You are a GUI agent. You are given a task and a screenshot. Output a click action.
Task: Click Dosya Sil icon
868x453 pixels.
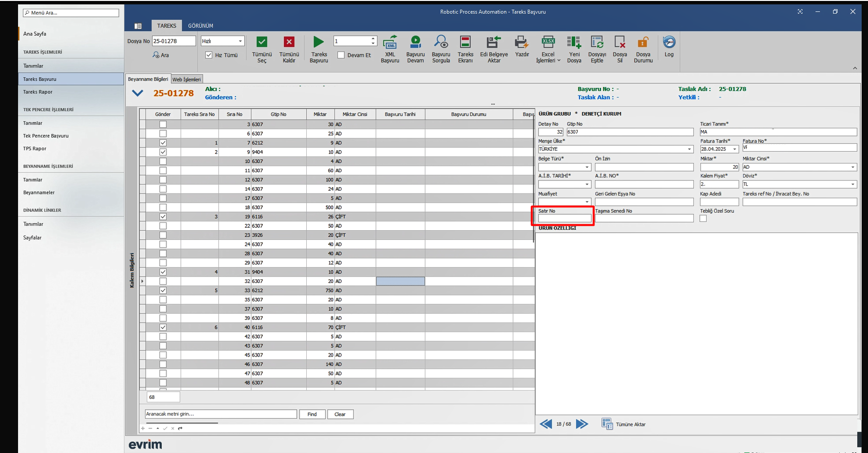point(620,42)
